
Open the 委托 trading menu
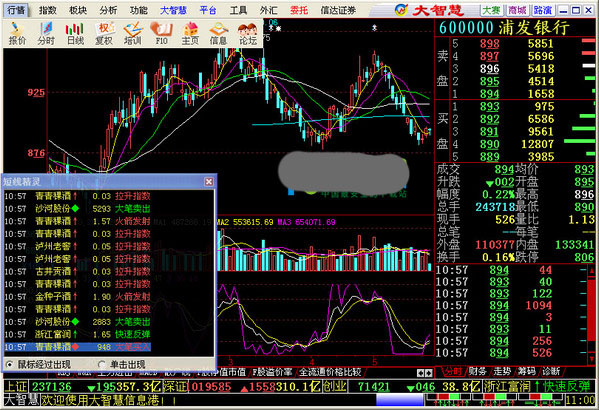pyautogui.click(x=299, y=10)
